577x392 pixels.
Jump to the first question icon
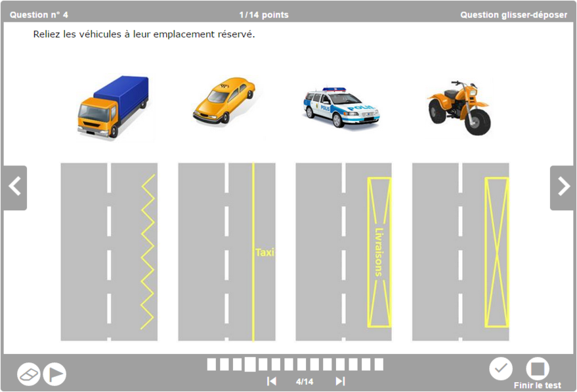(x=271, y=381)
